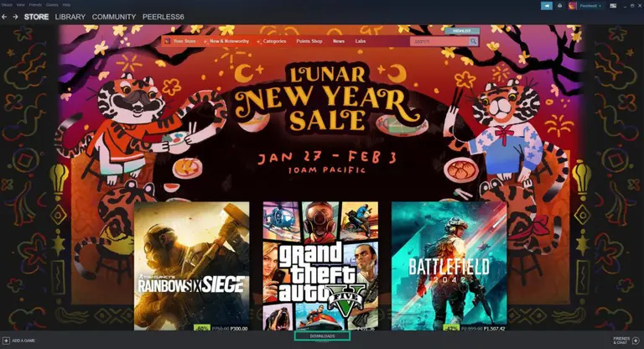Click the store search magnifier icon
The width and height of the screenshot is (644, 349).
(473, 41)
